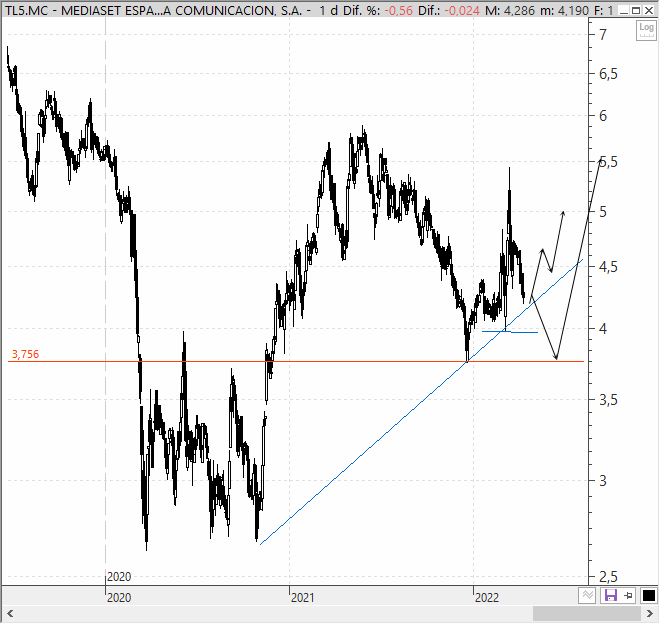Click the scroll left arrow

pyautogui.click(x=10, y=614)
